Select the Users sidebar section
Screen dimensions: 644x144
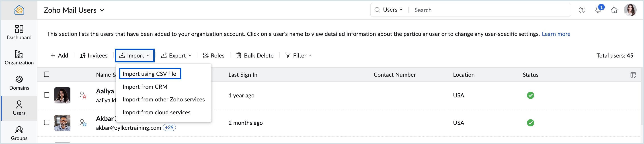(x=19, y=108)
